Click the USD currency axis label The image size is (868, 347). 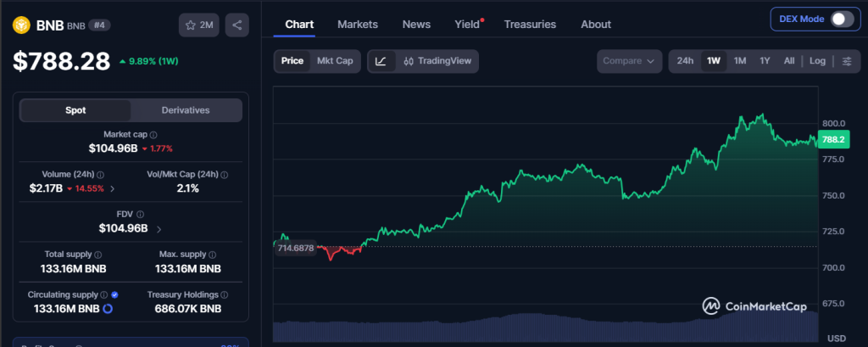[837, 339]
